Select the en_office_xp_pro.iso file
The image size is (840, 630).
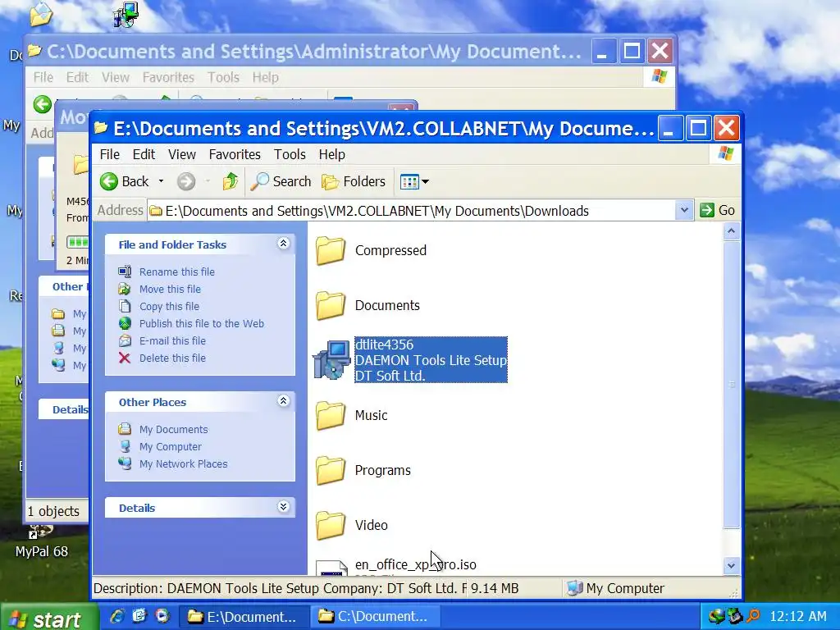[x=415, y=564]
